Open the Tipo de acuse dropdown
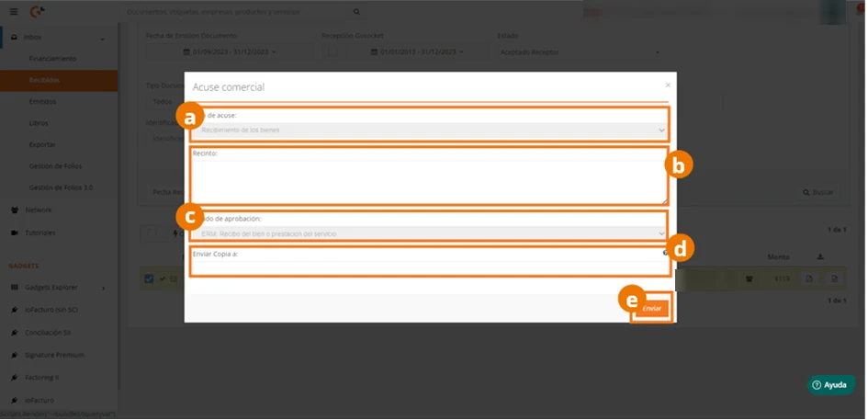Image resolution: width=868 pixels, height=420 pixels. tap(430, 131)
